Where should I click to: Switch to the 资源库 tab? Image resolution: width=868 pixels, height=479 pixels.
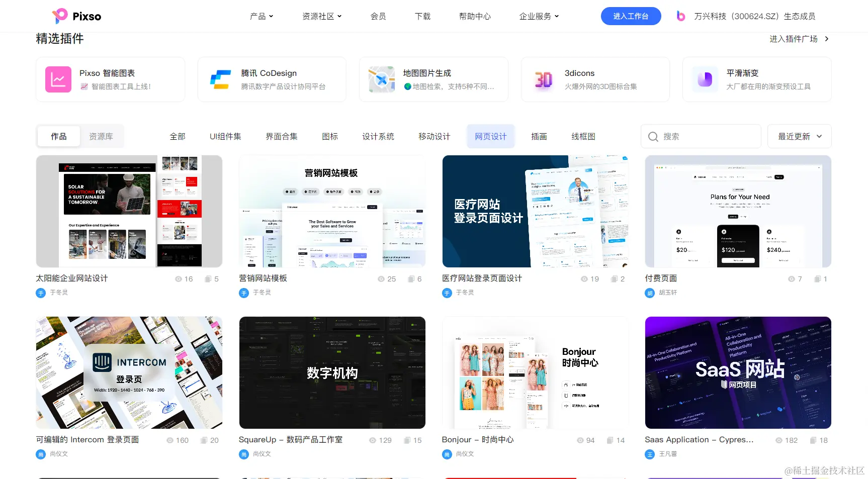pos(101,136)
